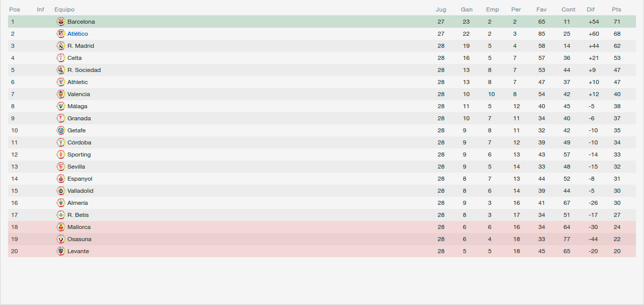
Task: Open the Atlético team link
Action: 77,34
